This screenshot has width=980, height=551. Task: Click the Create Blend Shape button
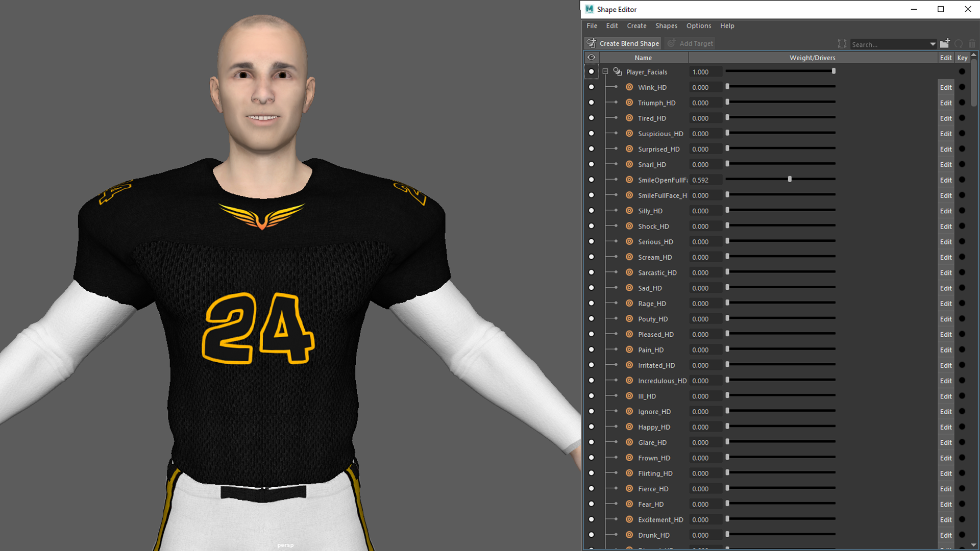pos(623,44)
